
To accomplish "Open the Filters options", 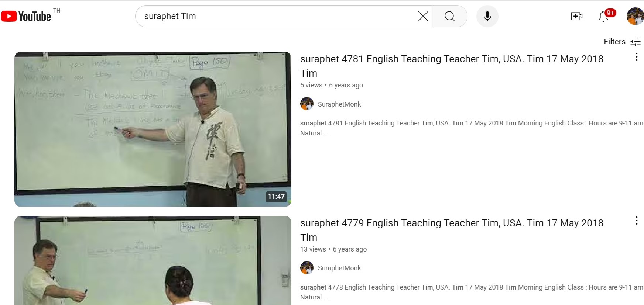I will [x=622, y=42].
